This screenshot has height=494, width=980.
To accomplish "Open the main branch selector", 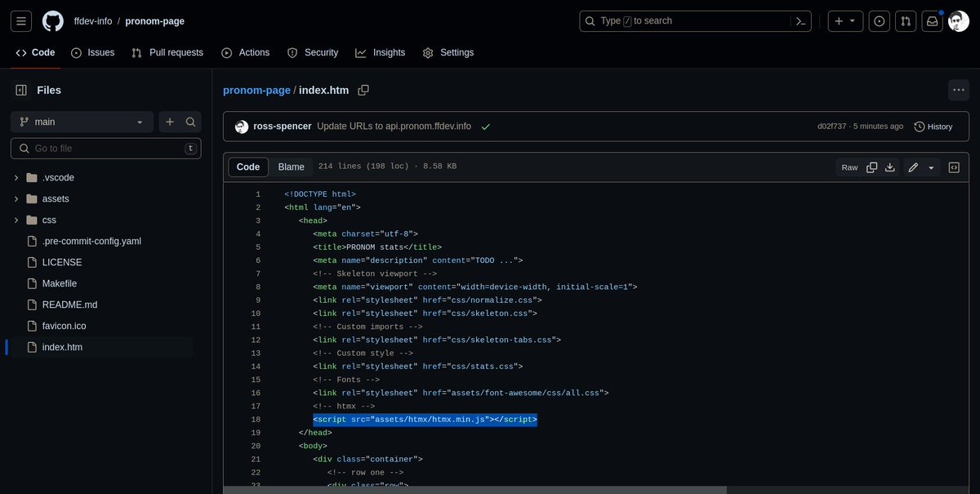I will point(82,122).
